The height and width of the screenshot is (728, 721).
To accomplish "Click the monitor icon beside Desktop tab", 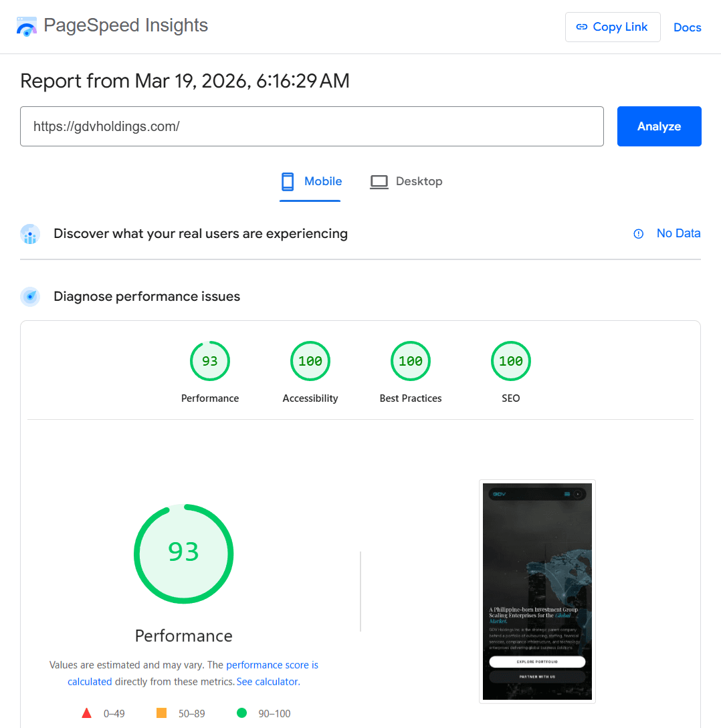I will pos(379,180).
